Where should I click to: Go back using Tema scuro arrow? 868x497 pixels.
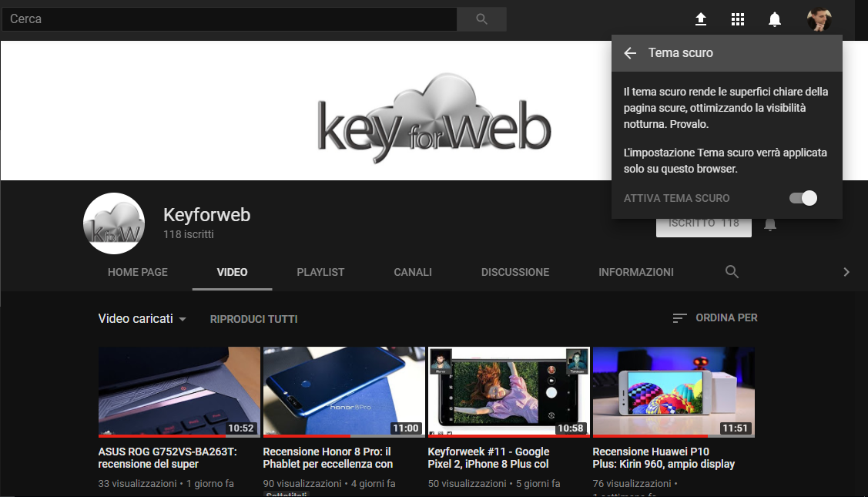(x=630, y=53)
